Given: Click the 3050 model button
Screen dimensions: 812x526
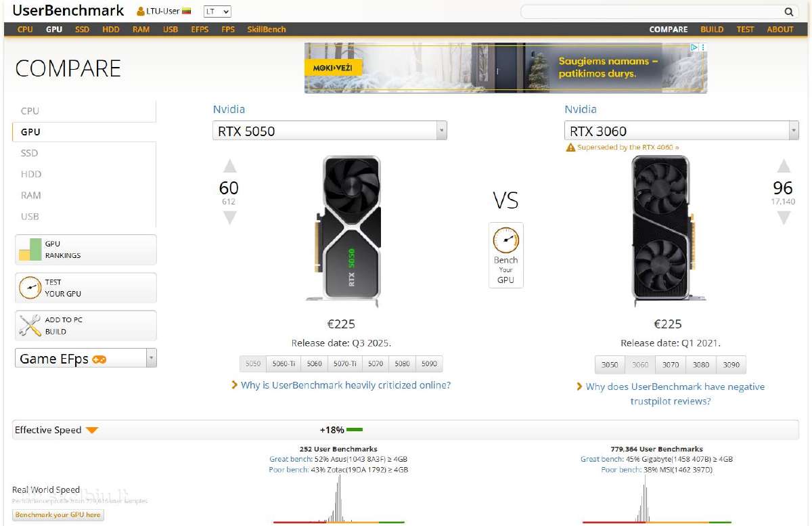Looking at the screenshot, I should tap(610, 364).
